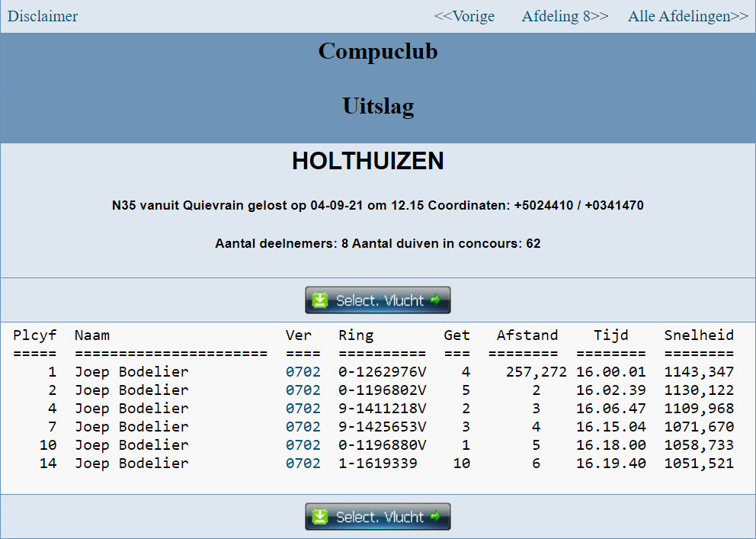
Task: Click the Snelheid column header
Action: 699,335
